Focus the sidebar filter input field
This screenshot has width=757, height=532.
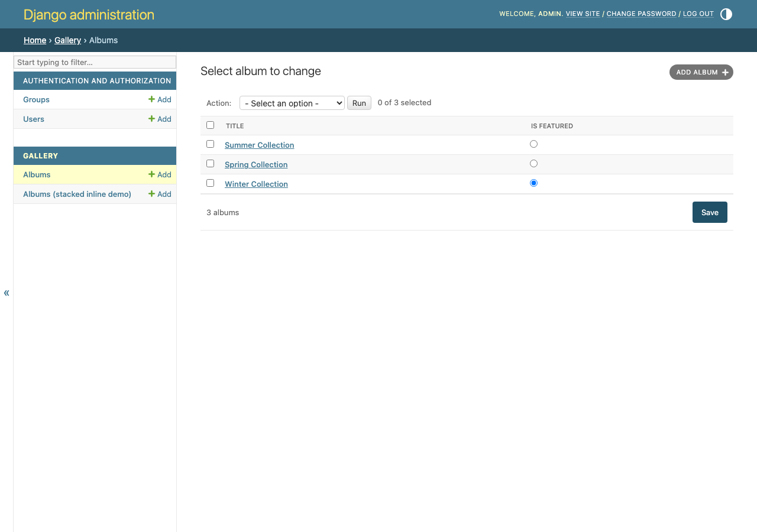(x=95, y=62)
